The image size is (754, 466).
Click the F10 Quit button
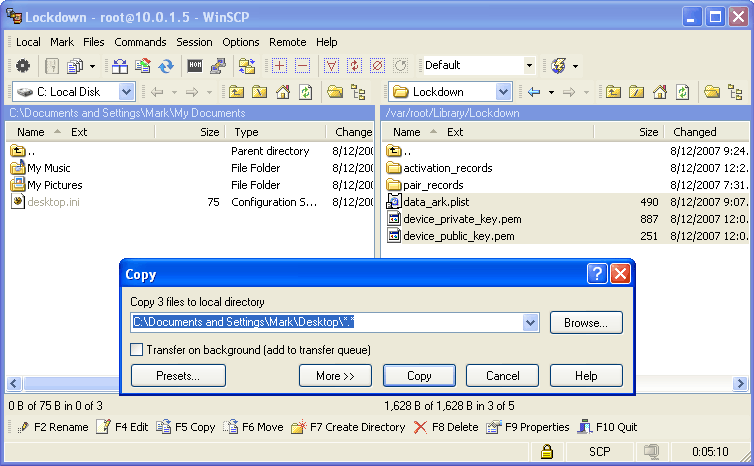tap(607, 427)
